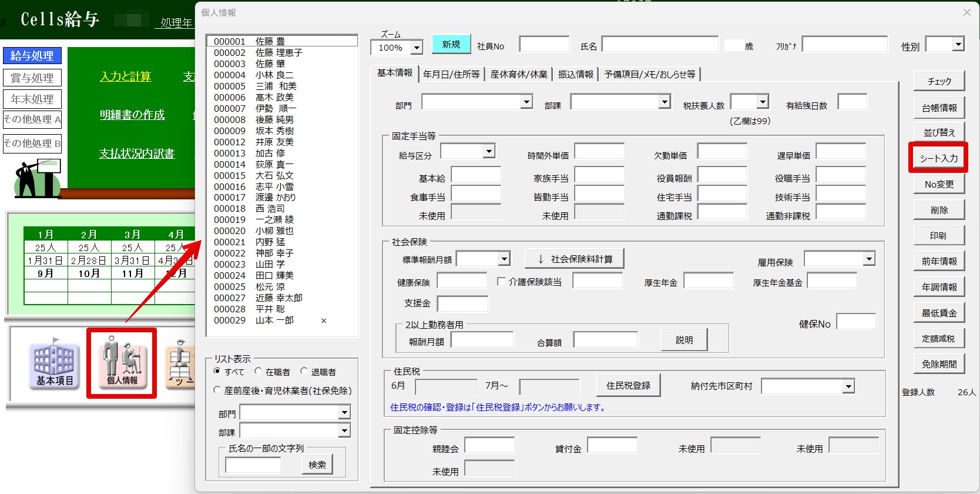Select 給与処理 in the left menu
The height and width of the screenshot is (494, 980).
[32, 56]
